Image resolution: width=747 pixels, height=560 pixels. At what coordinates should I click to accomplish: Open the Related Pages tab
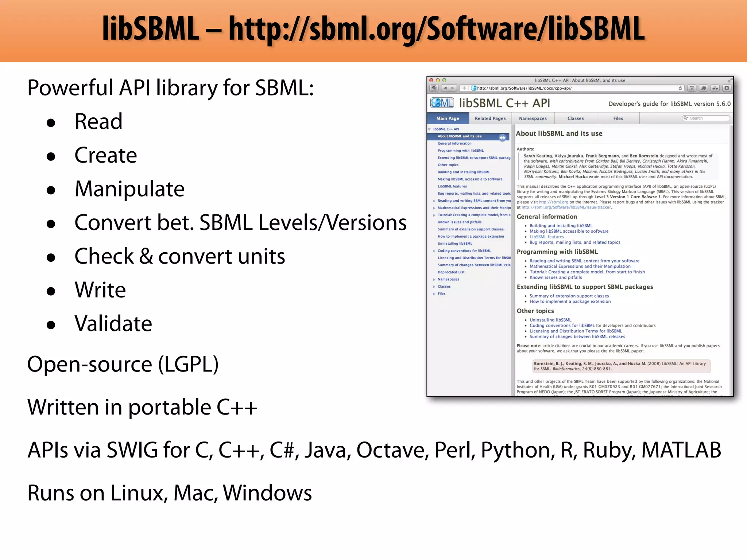(x=490, y=118)
